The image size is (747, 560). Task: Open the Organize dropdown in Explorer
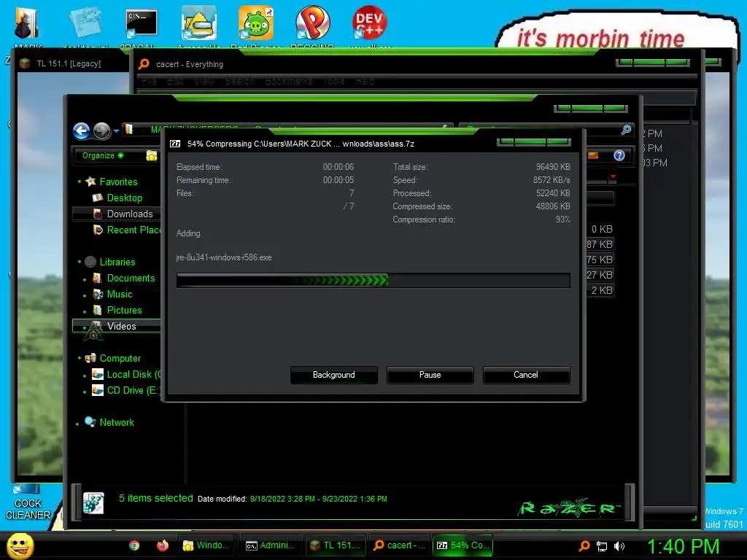coord(103,155)
